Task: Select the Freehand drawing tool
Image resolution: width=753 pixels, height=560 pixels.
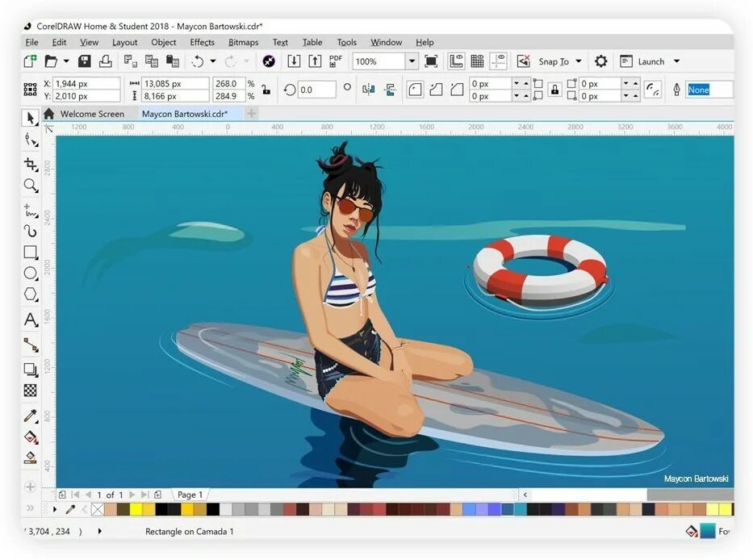Action: coord(31,211)
